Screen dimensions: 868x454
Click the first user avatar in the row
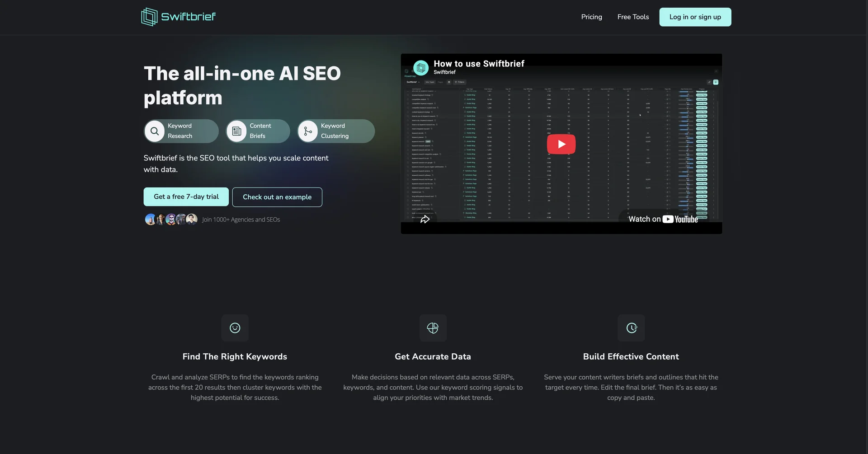(x=150, y=220)
